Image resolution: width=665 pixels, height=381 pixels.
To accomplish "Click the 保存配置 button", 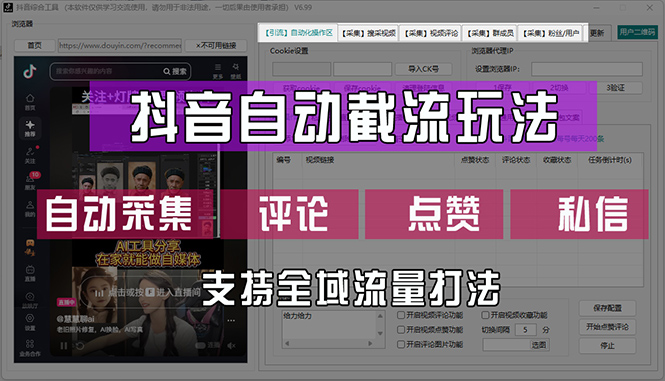I will coord(607,308).
